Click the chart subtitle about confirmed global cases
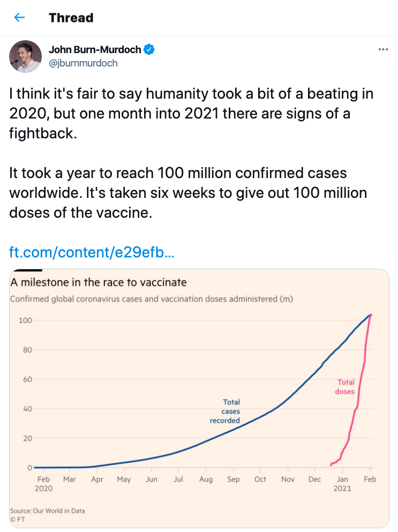The image size is (398, 532). 152,299
